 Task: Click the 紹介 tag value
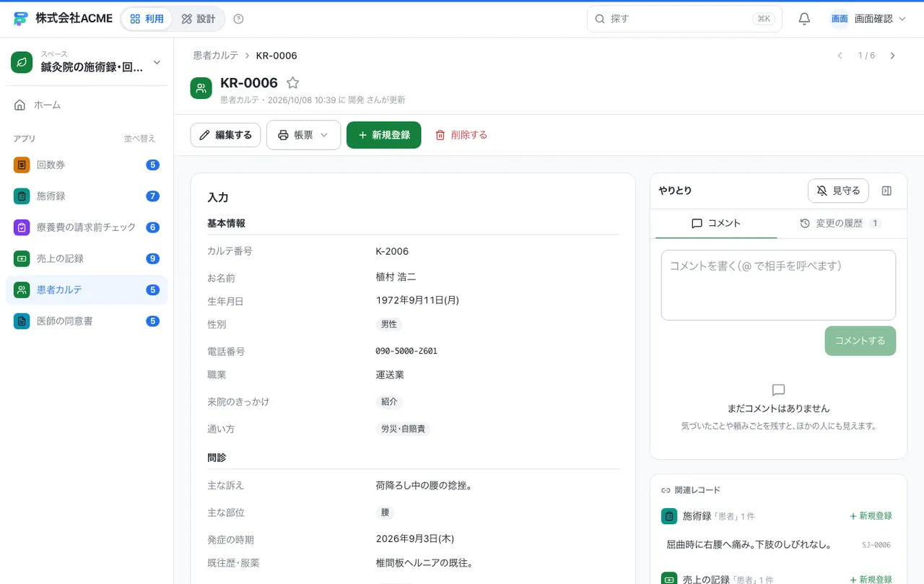[389, 401]
